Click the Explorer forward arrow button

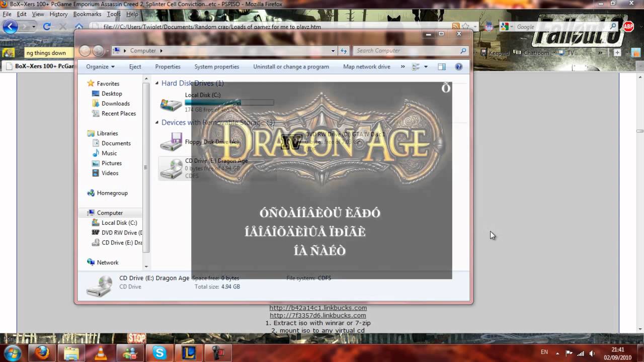98,51
